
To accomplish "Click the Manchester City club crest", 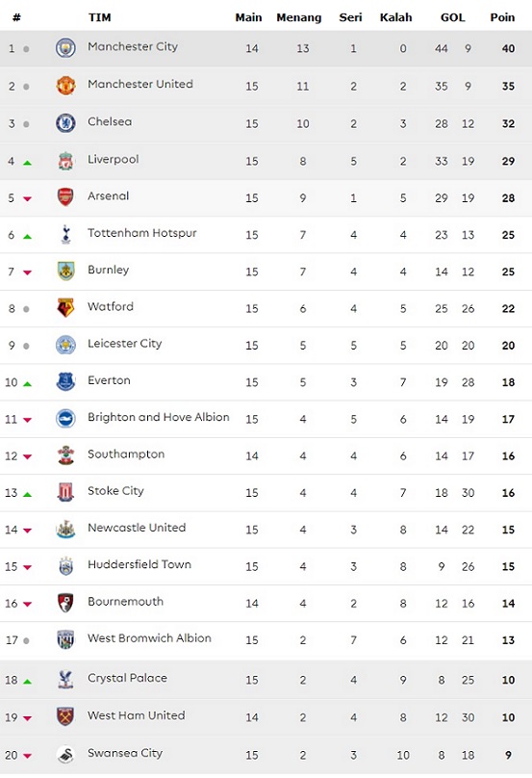I will click(x=65, y=48).
